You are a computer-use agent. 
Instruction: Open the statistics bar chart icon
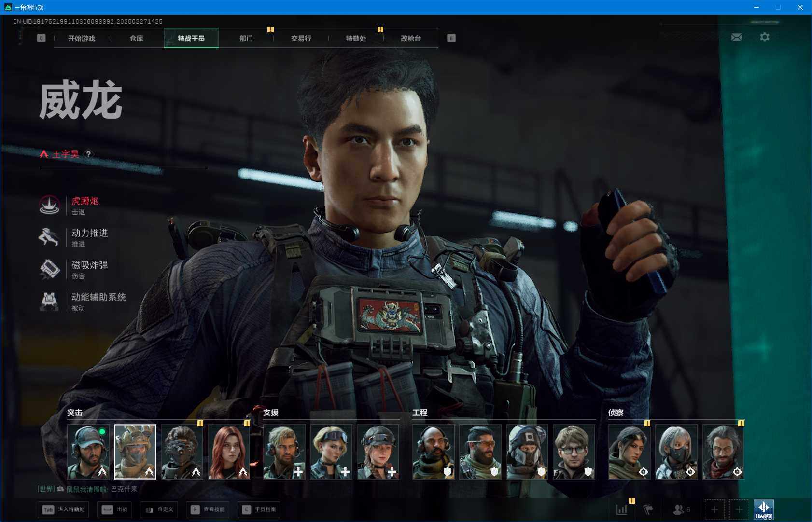pos(622,509)
